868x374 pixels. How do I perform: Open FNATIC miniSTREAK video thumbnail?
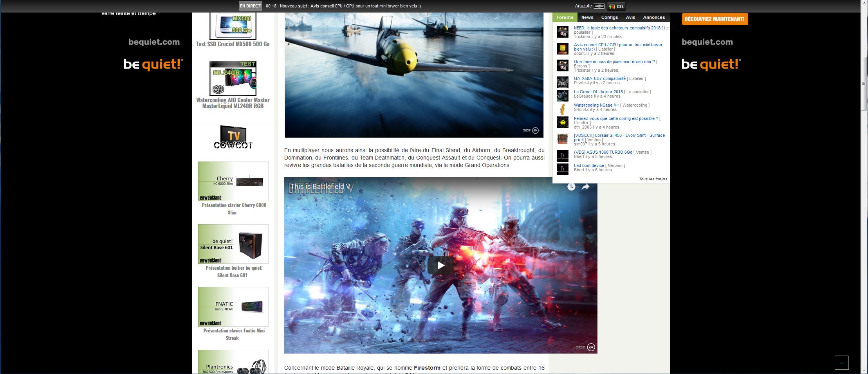[x=233, y=307]
